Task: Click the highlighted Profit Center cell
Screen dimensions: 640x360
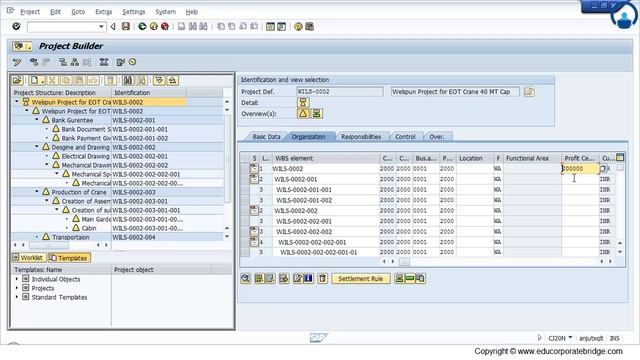Action: tap(580, 169)
